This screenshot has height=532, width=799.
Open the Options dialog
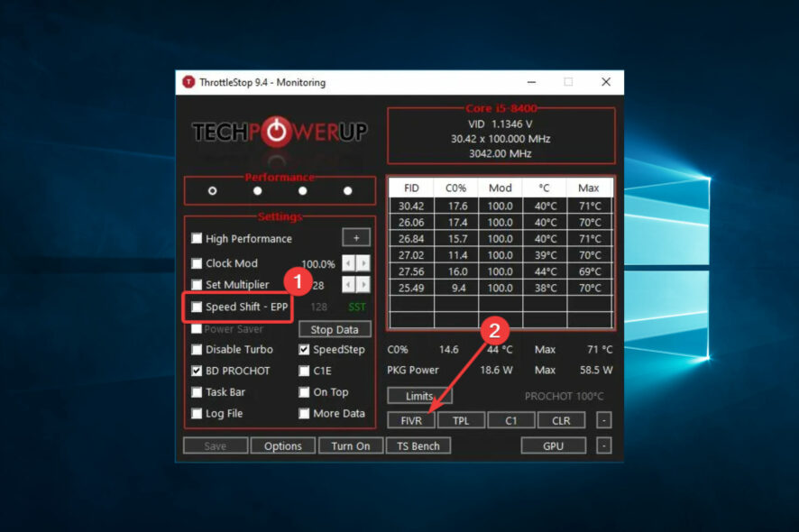point(283,445)
